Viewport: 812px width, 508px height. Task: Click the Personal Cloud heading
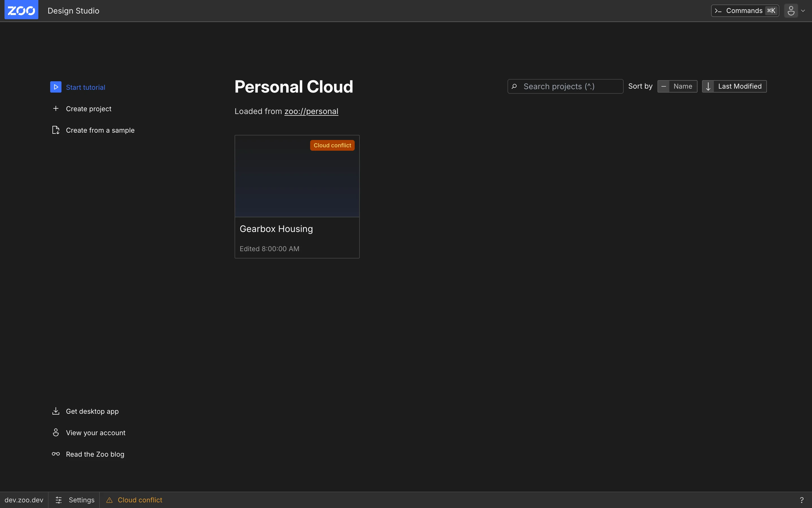[294, 87]
